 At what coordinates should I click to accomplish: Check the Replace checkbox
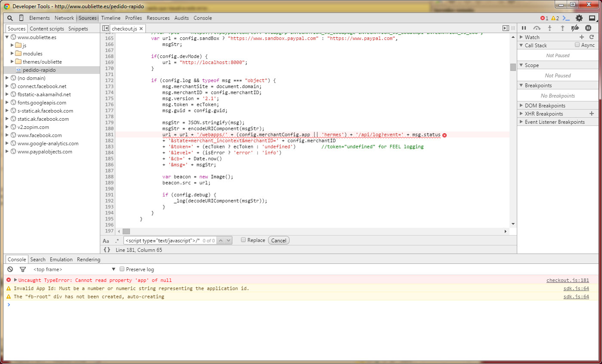click(x=244, y=240)
